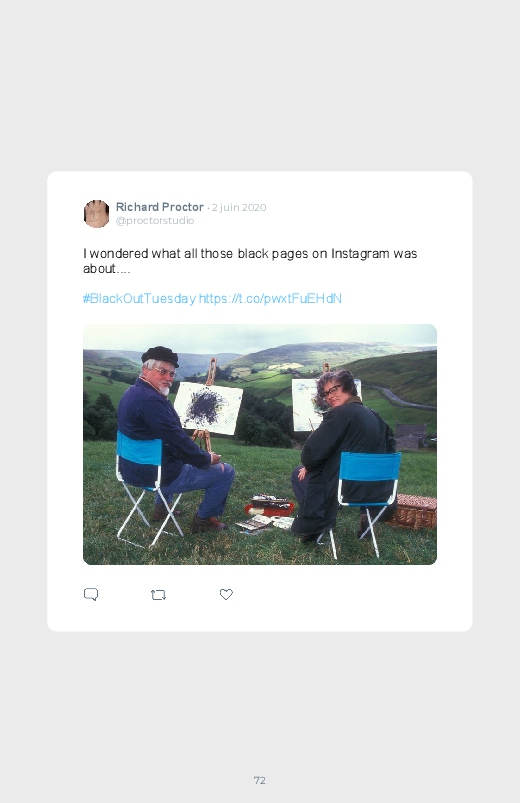Click the wicker picnic basket in photo
The width and height of the screenshot is (520, 803).
tap(413, 511)
